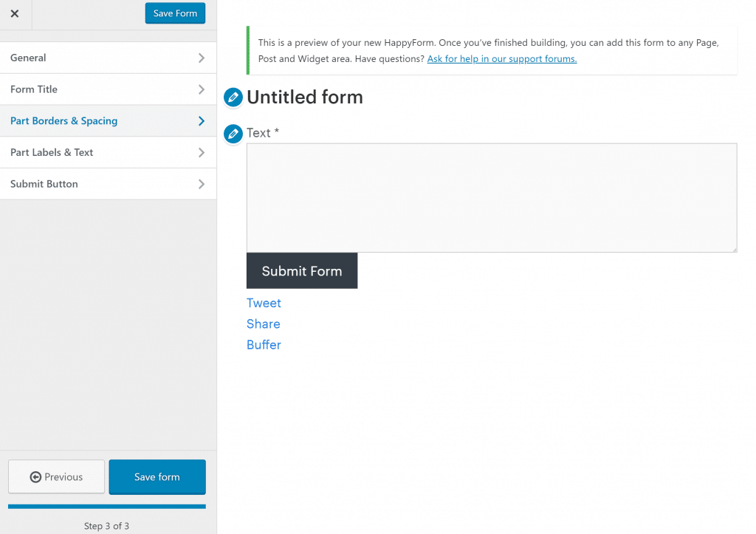The image size is (756, 534).
Task: Click Save form at the bottom
Action: (x=157, y=476)
